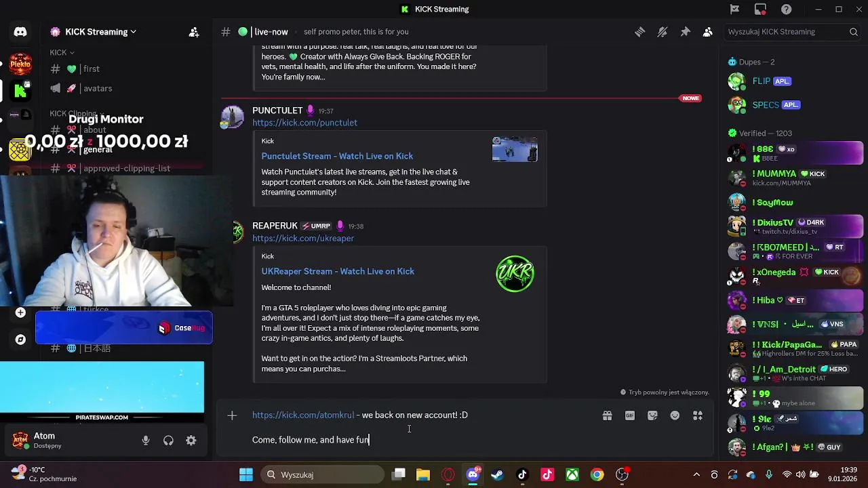868x488 pixels.
Task: Open the kick.com/ukreaper link
Action: pos(303,238)
